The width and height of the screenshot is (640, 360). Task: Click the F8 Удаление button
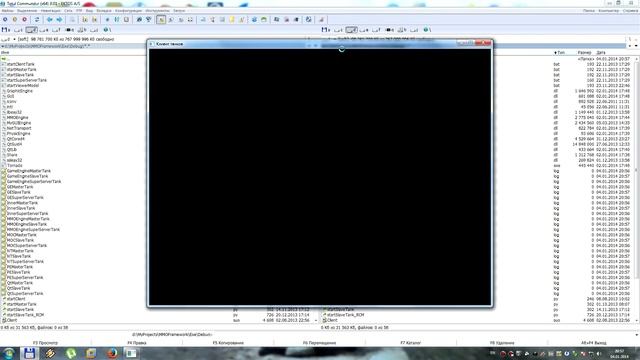click(x=502, y=343)
